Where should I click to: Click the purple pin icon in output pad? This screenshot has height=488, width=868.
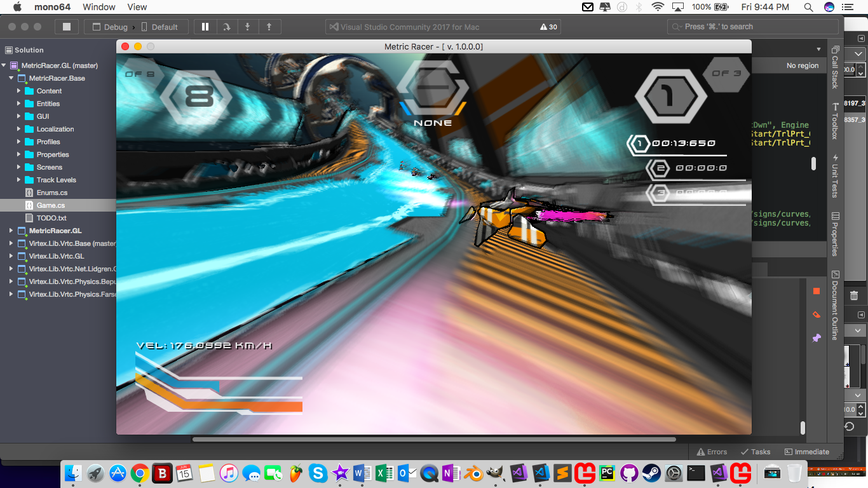click(x=817, y=337)
